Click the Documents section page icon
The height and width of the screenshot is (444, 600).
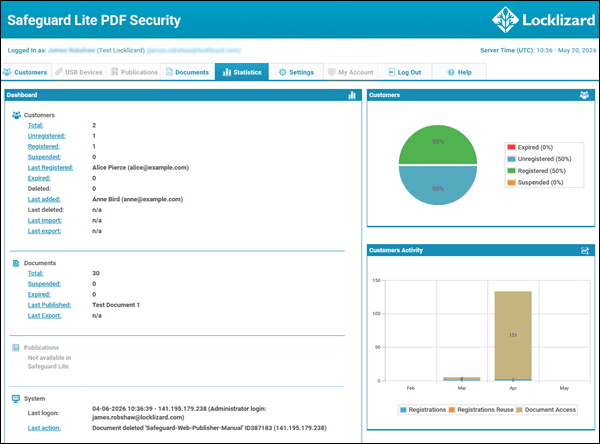[x=16, y=263]
